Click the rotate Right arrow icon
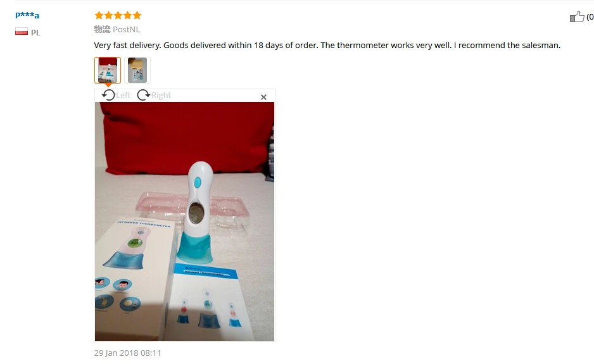Viewport: 594px width, 364px height. click(144, 95)
